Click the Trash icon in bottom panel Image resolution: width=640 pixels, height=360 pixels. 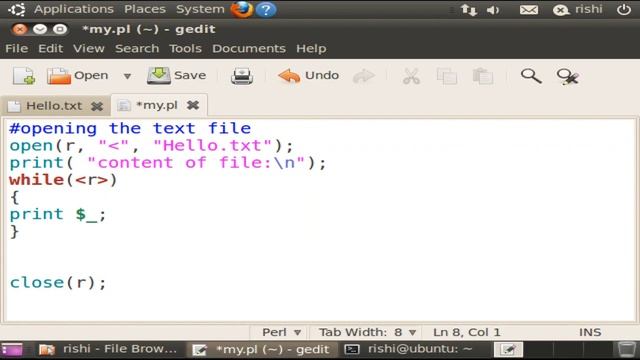(626, 349)
